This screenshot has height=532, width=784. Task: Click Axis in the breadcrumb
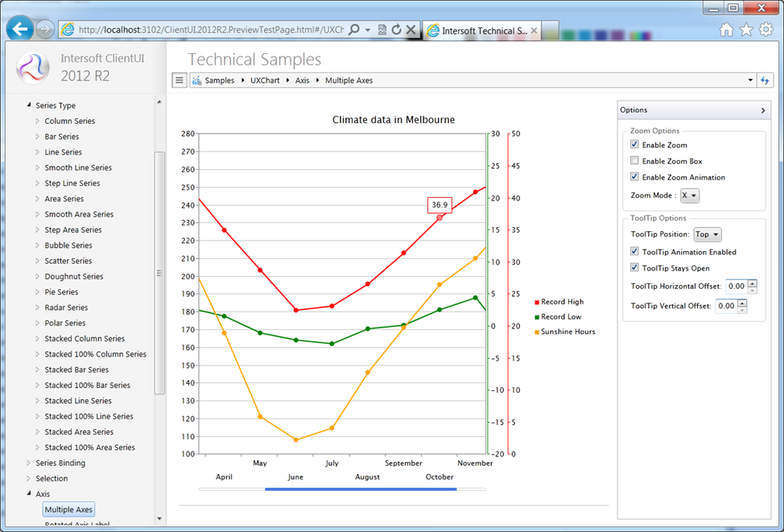(x=302, y=80)
